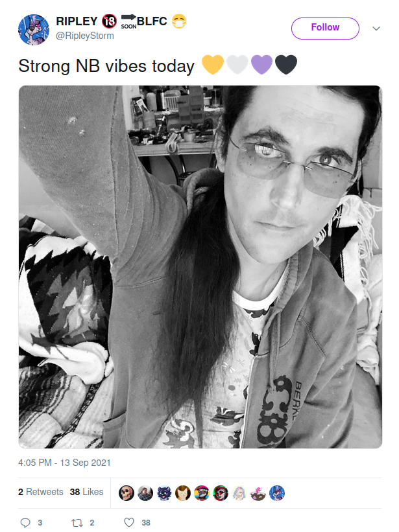Click the pink-haired avatar in likers
Image resolution: width=399 pixels, height=532 pixels.
pyautogui.click(x=239, y=493)
